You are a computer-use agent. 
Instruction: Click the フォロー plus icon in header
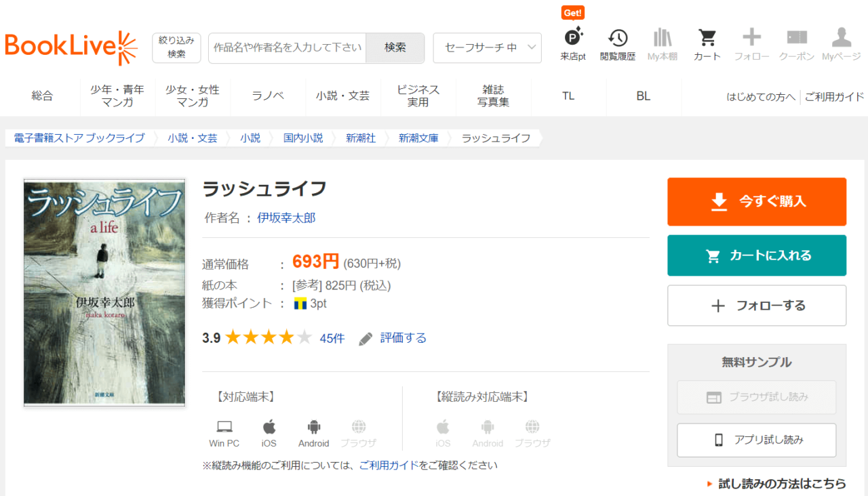[x=751, y=37]
